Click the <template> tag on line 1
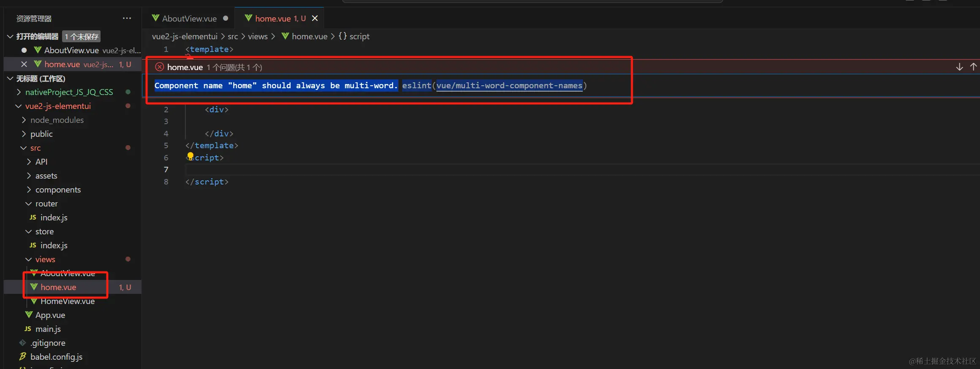The image size is (980, 369). 210,49
